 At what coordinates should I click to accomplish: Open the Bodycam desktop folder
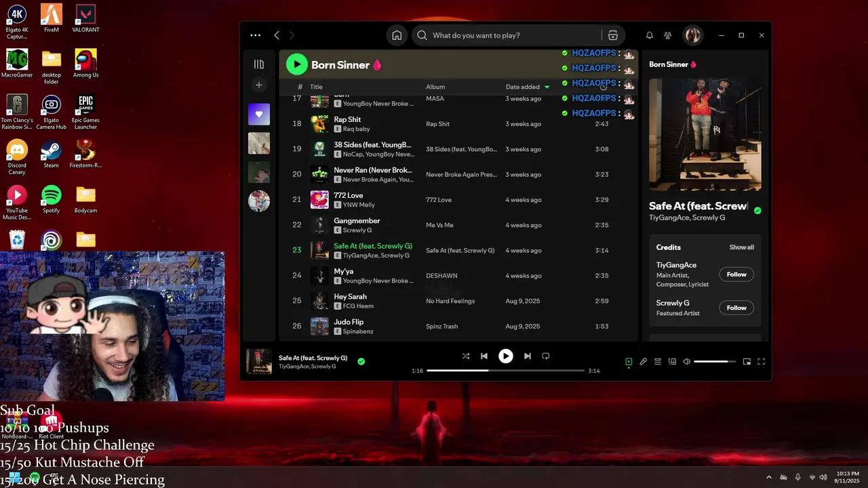click(85, 199)
